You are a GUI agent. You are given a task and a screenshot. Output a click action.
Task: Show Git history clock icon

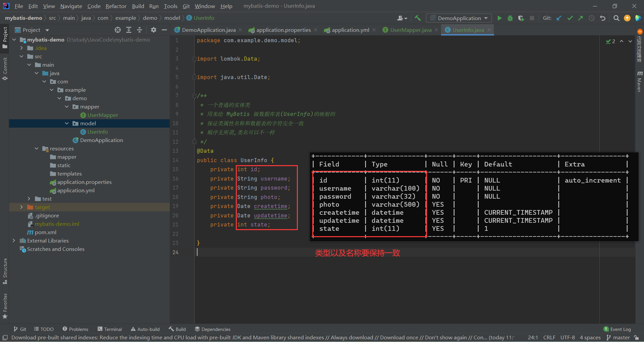[x=592, y=18]
